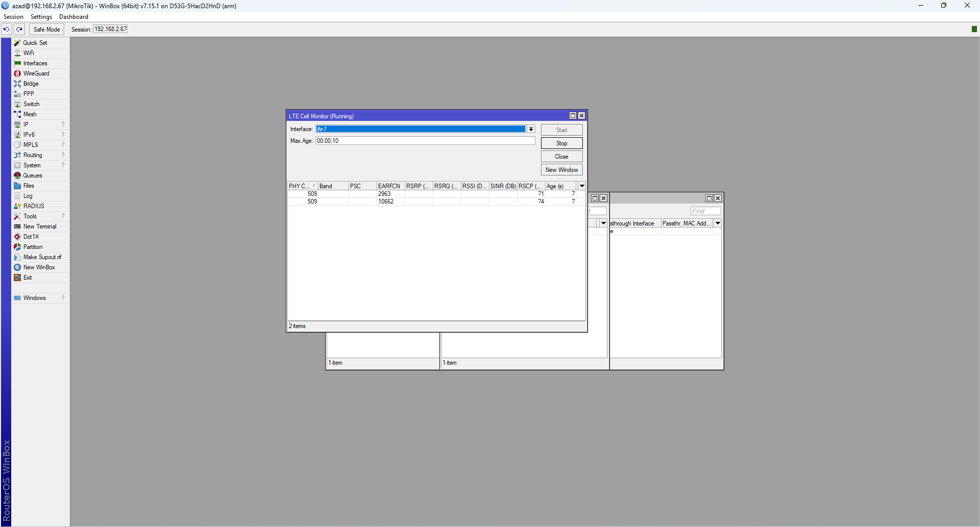The image size is (980, 527).
Task: Expand the IP submenu arrow
Action: click(64, 124)
